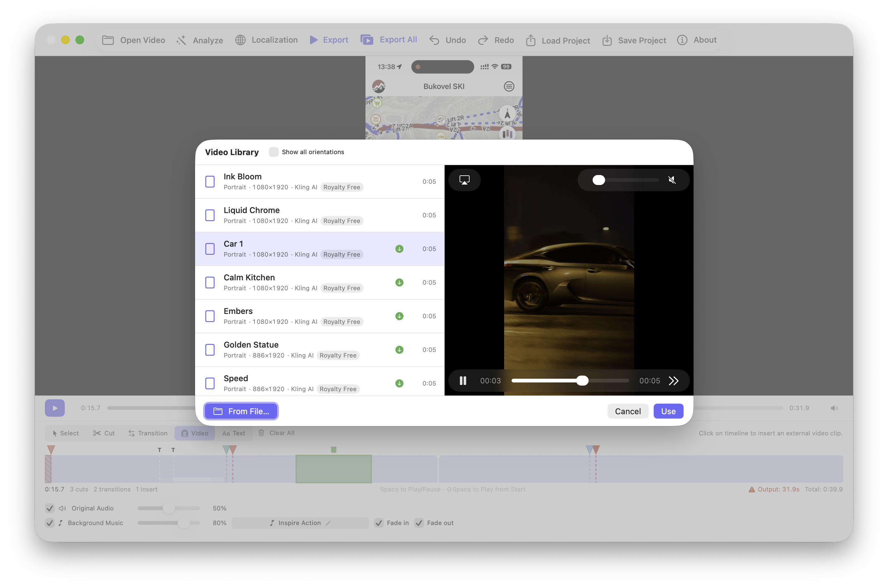Click the preview playback progress slider
The width and height of the screenshot is (888, 588).
pos(570,381)
